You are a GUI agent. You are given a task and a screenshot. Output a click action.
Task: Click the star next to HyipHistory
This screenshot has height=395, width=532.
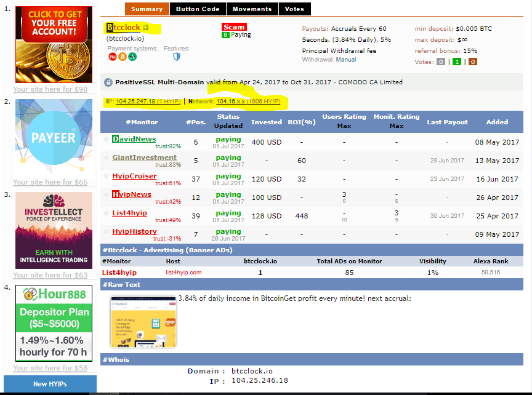click(106, 231)
